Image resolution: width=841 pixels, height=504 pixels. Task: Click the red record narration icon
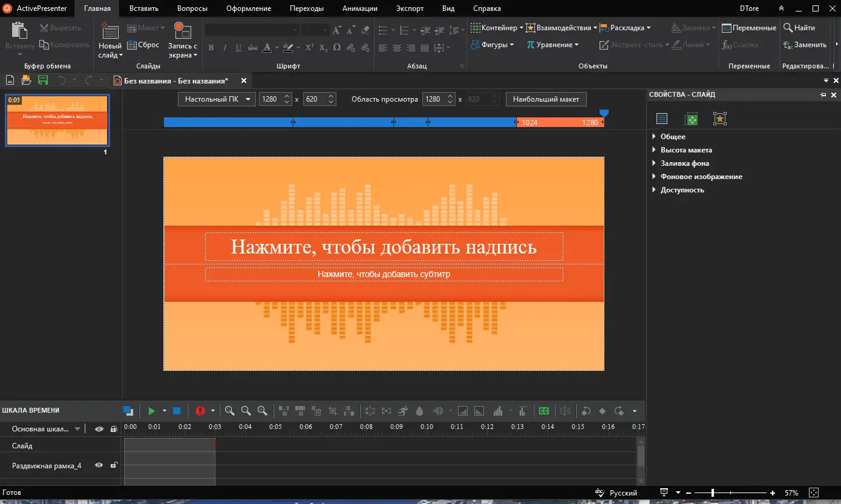tap(200, 411)
